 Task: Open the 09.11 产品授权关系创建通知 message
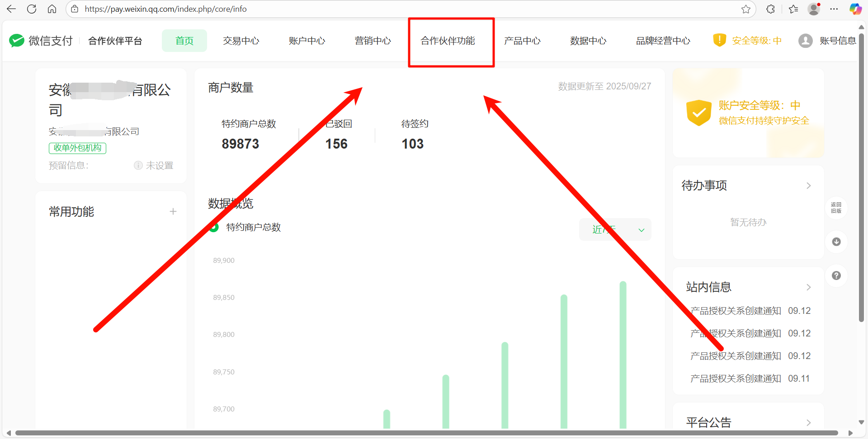point(736,378)
